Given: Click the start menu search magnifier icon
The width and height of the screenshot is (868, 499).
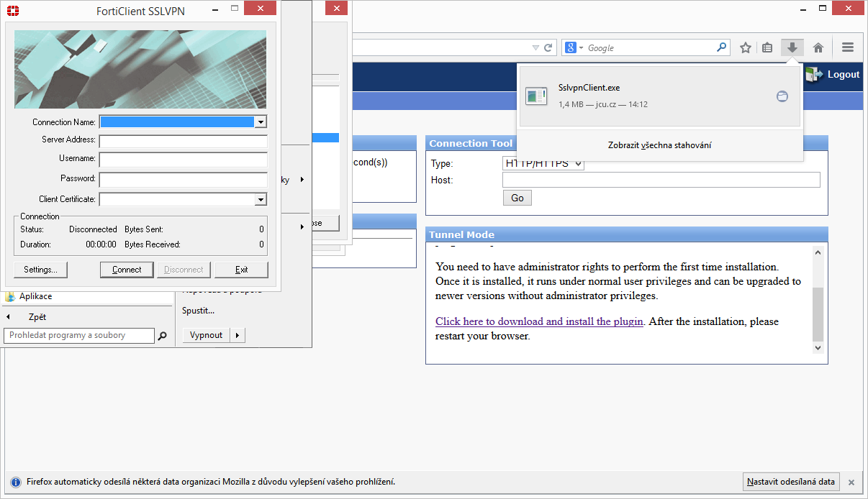Looking at the screenshot, I should coord(163,336).
